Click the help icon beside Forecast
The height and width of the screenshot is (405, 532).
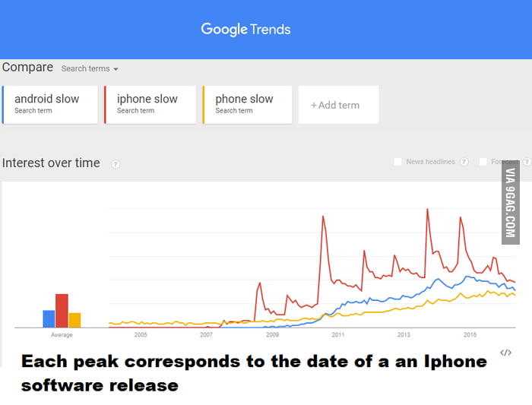(527, 162)
